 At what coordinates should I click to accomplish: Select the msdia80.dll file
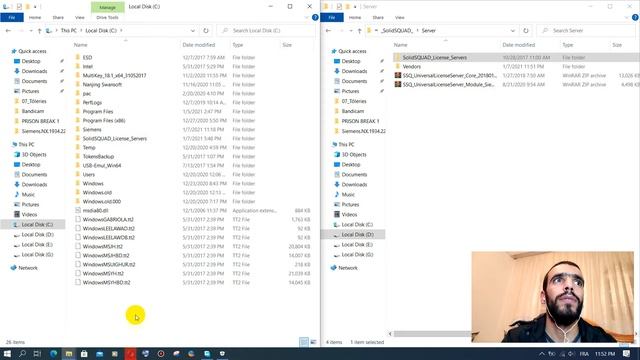pyautogui.click(x=95, y=210)
